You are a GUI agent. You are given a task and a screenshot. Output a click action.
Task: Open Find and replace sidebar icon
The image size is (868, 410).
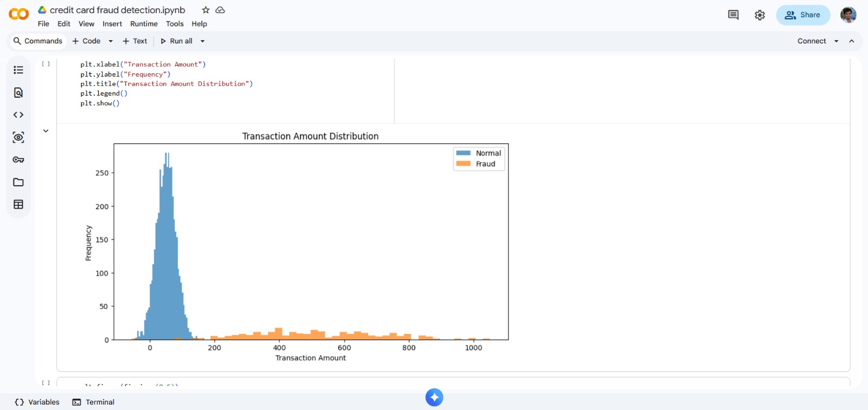18,92
